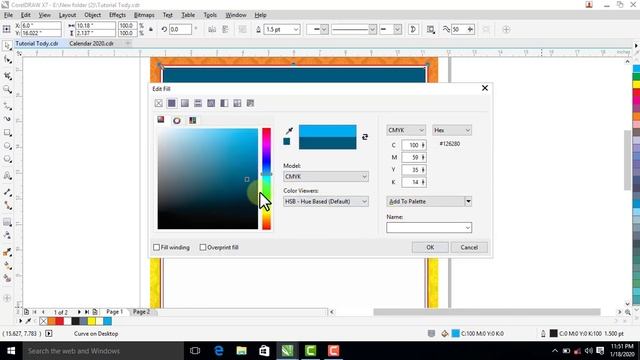This screenshot has height=360, width=640.
Task: Open the CMYK color values dropdown
Action: click(x=406, y=130)
